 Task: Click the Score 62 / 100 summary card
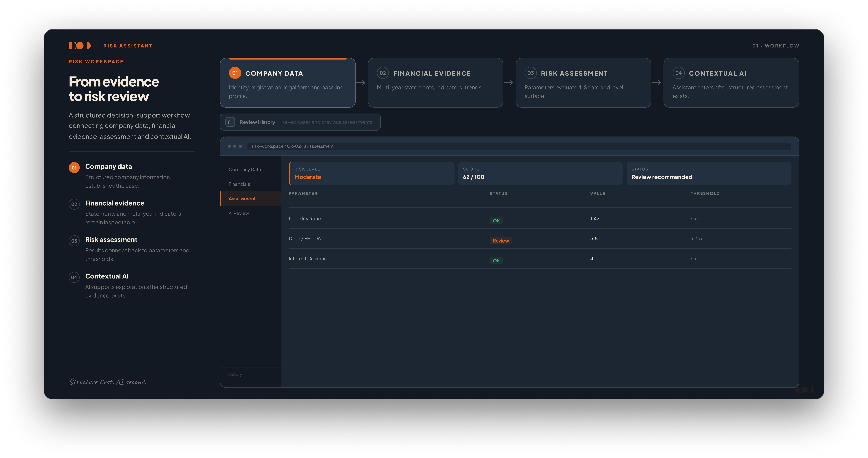click(540, 174)
